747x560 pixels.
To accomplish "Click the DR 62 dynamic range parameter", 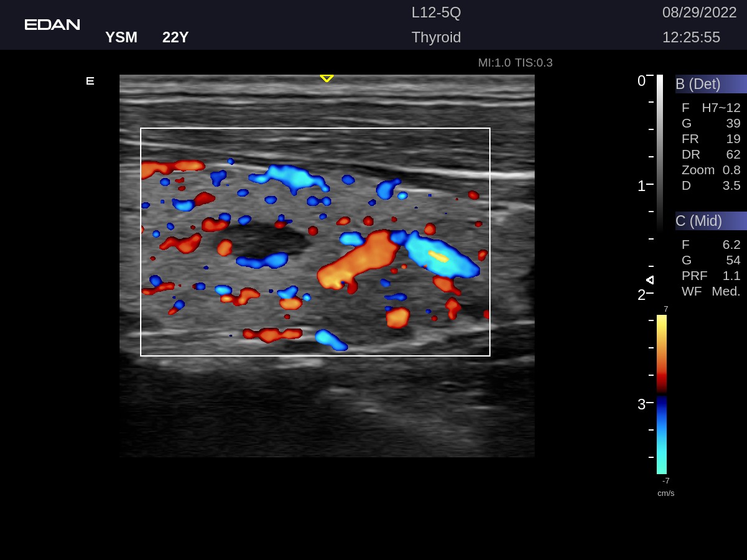I will 710,154.
